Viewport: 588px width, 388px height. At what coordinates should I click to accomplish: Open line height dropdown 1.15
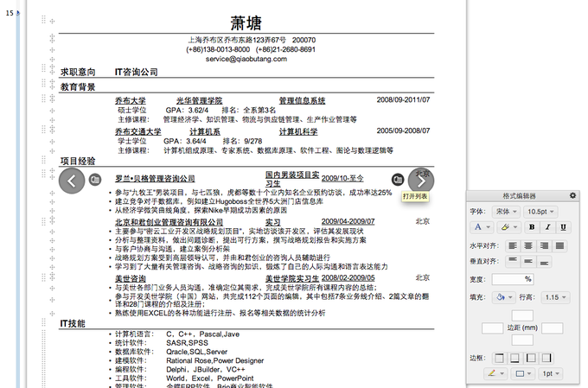pos(555,297)
